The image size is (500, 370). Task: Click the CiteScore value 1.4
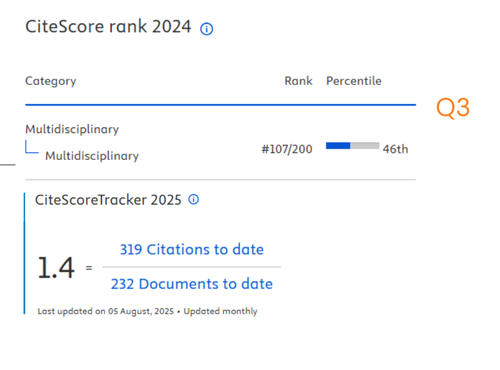(x=56, y=268)
